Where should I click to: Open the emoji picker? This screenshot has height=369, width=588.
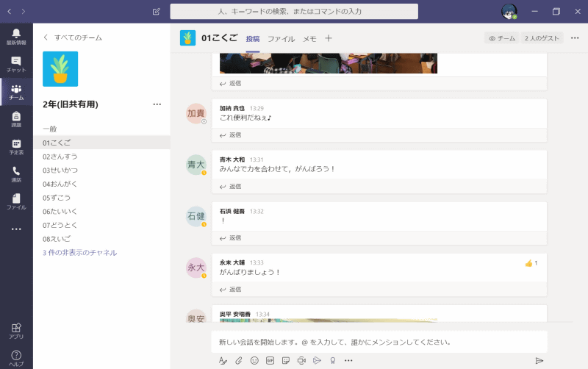point(254,360)
